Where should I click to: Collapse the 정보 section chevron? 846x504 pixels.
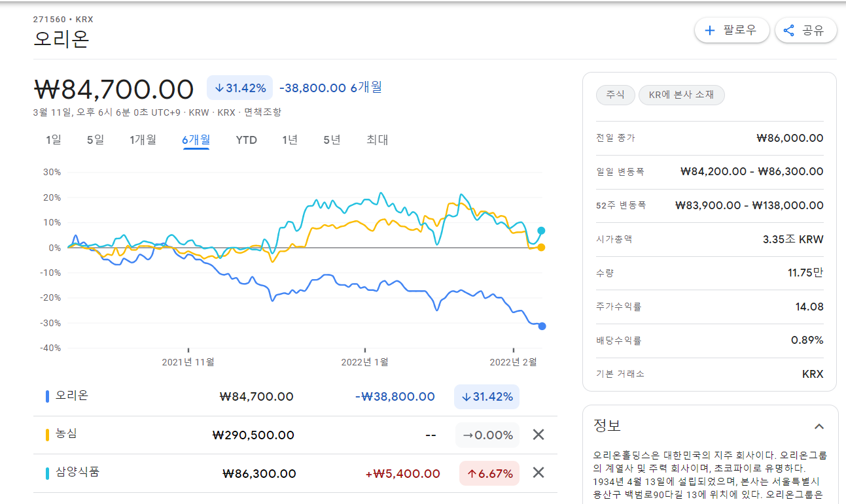[x=819, y=426]
